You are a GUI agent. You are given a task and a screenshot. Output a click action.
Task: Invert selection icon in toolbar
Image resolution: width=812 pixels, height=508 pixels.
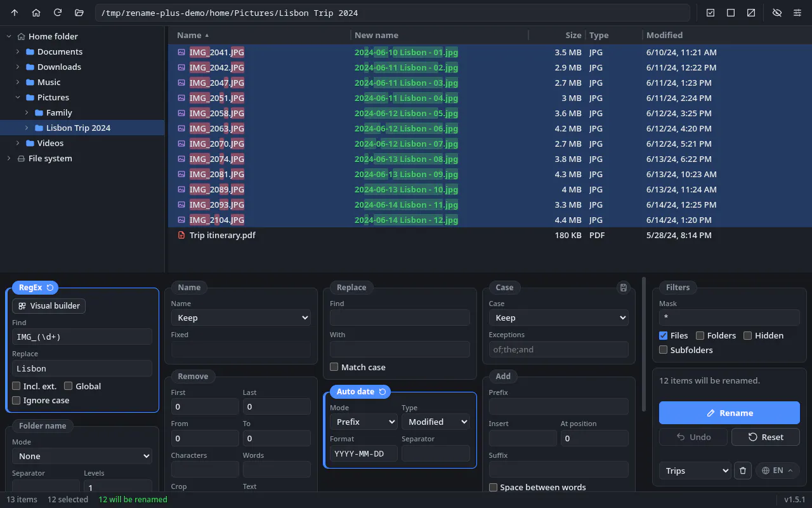(751, 13)
